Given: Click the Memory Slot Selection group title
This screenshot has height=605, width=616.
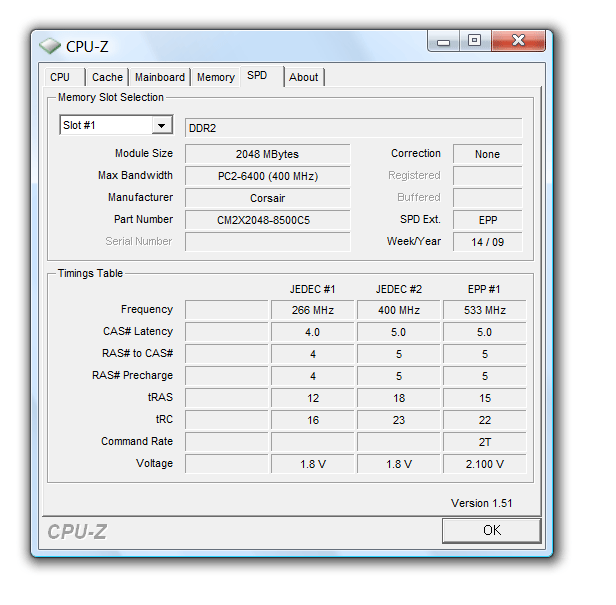Looking at the screenshot, I should click(111, 97).
